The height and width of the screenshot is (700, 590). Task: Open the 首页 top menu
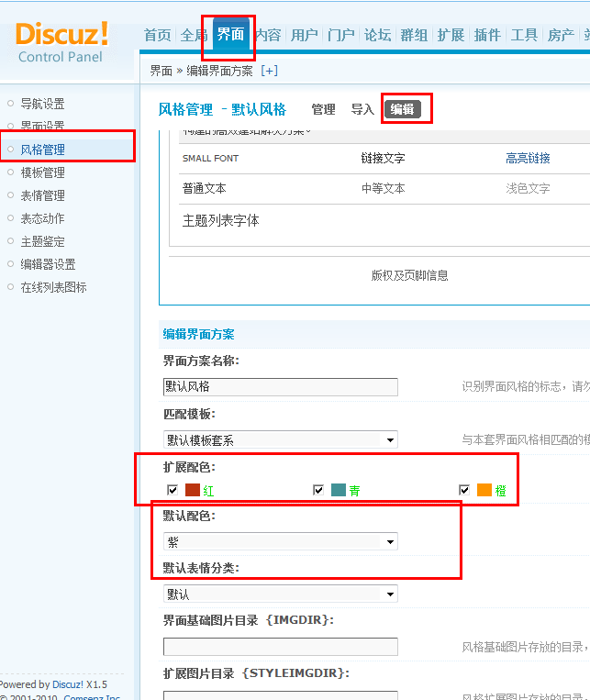pyautogui.click(x=158, y=35)
